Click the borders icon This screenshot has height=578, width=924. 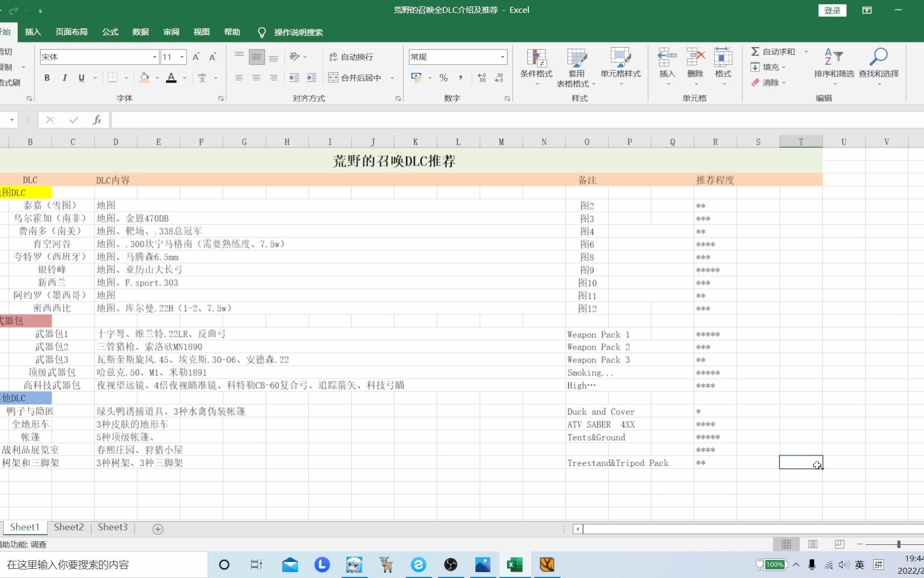coord(113,78)
